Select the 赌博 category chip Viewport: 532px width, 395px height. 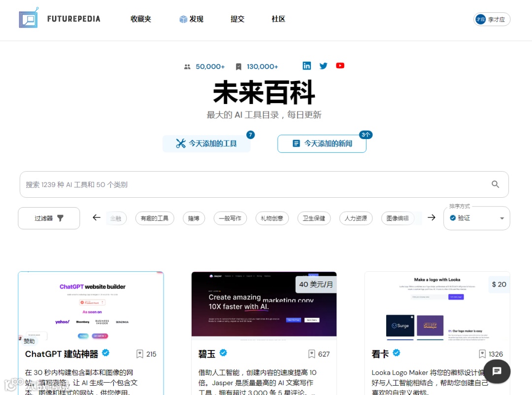tap(194, 218)
